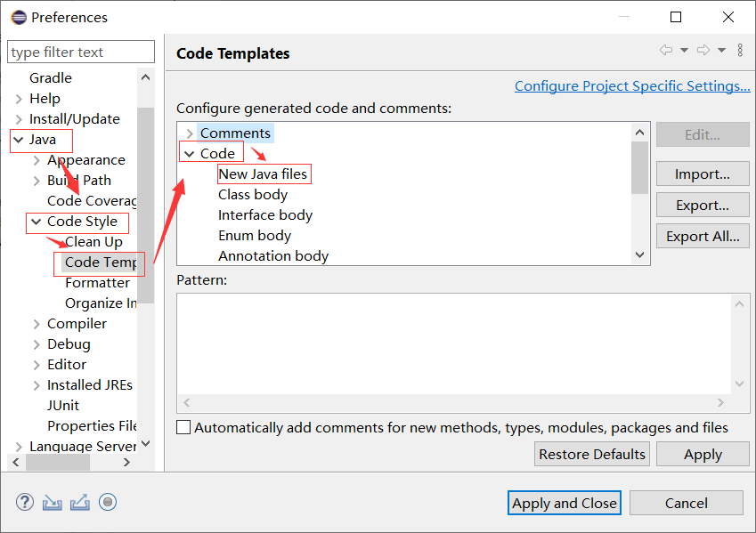This screenshot has width=756, height=533.
Task: Click the import preferences icon
Action: (52, 502)
